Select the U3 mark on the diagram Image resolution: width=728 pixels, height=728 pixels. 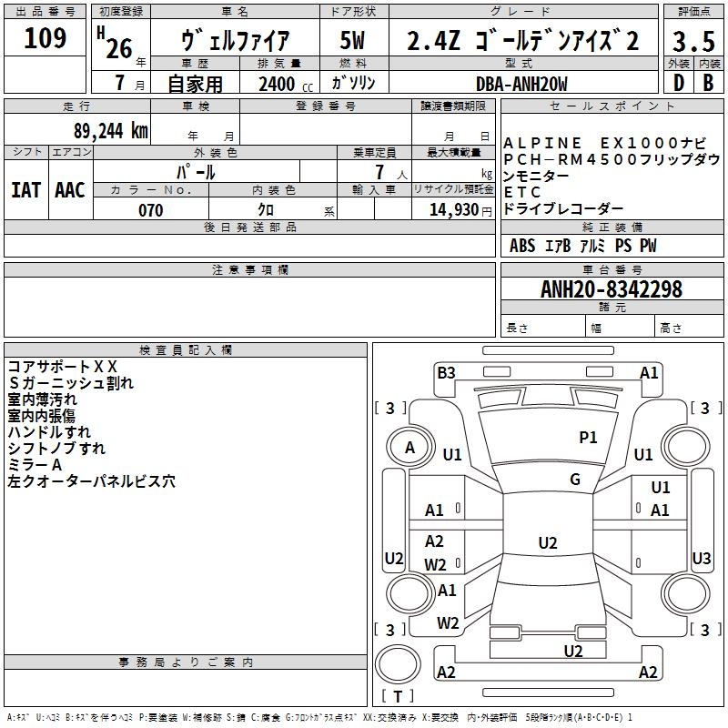coord(701,558)
